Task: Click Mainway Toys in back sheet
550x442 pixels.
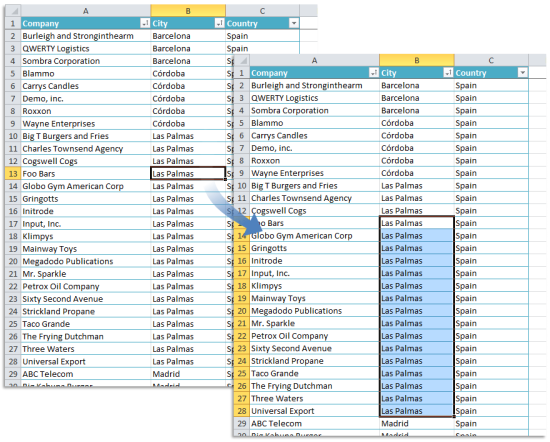Action: click(86, 249)
